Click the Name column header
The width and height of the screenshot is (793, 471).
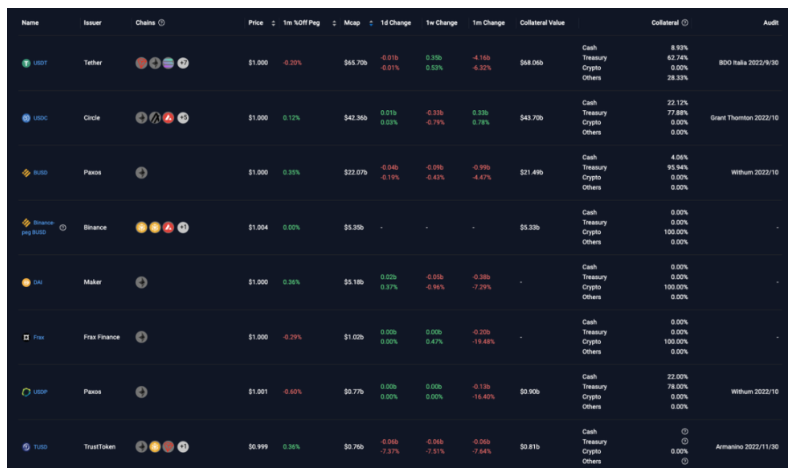[x=30, y=23]
